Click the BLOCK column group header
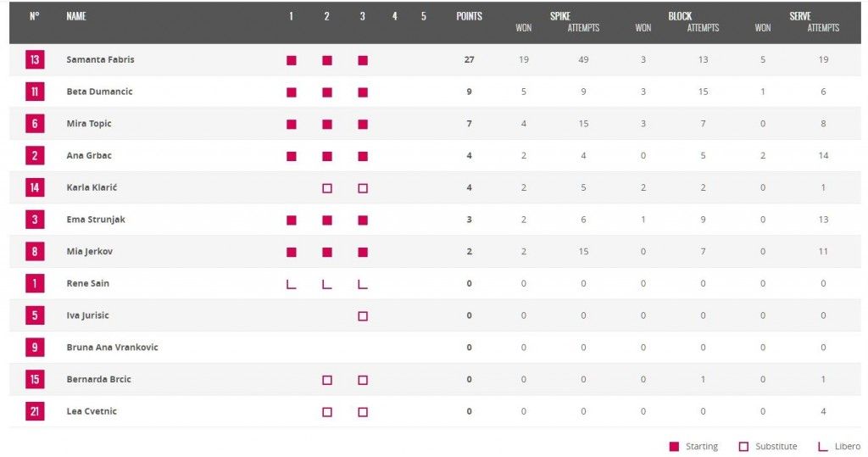This screenshot has height=457, width=868. [680, 16]
